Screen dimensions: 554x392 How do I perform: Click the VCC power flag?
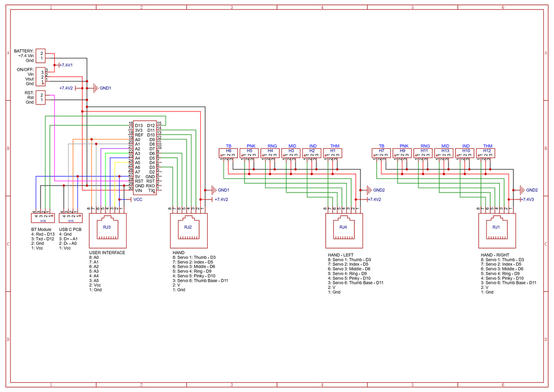click(137, 200)
